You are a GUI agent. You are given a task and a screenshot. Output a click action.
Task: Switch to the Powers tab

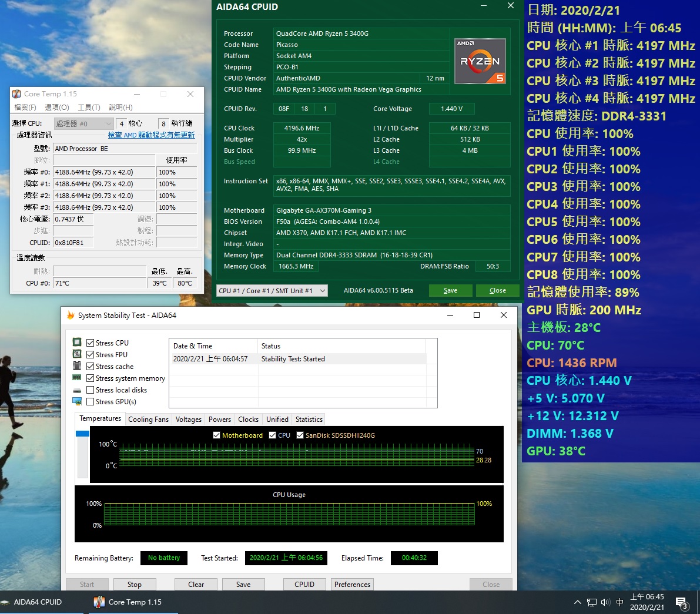pyautogui.click(x=220, y=420)
